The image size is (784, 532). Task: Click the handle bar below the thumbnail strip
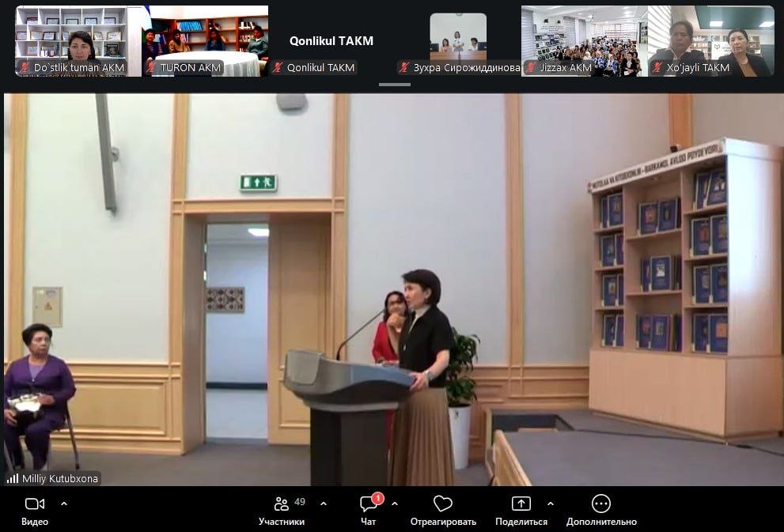pos(396,84)
